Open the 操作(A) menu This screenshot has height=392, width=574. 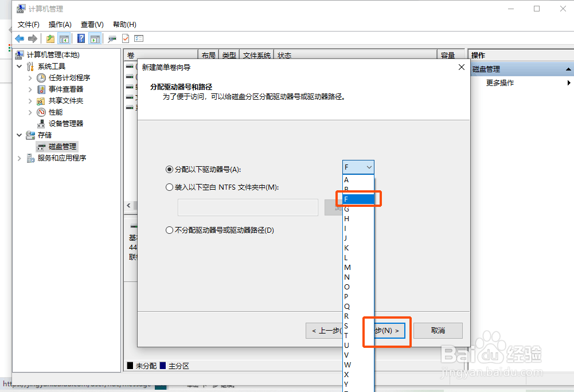pyautogui.click(x=60, y=25)
